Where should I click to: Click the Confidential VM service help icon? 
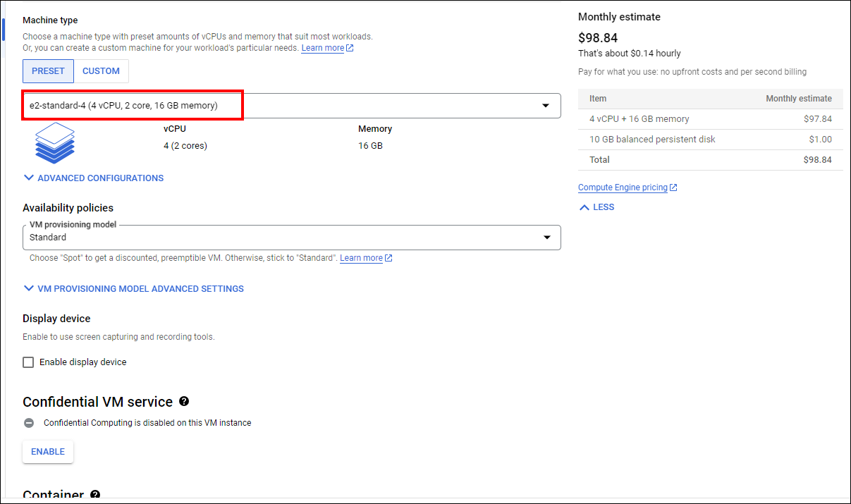pos(184,401)
